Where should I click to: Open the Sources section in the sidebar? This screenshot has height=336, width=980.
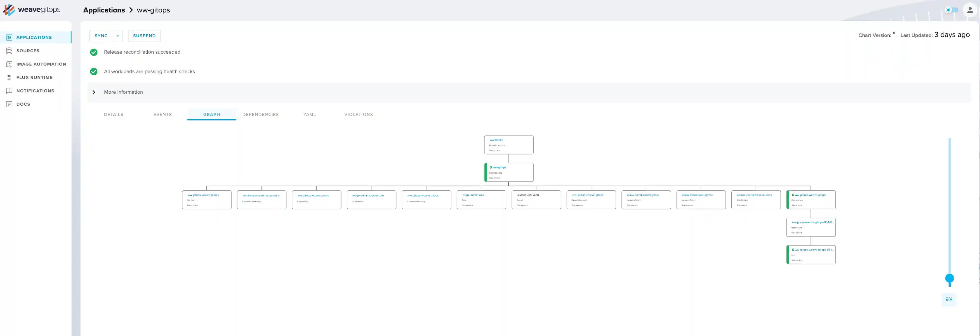click(28, 51)
